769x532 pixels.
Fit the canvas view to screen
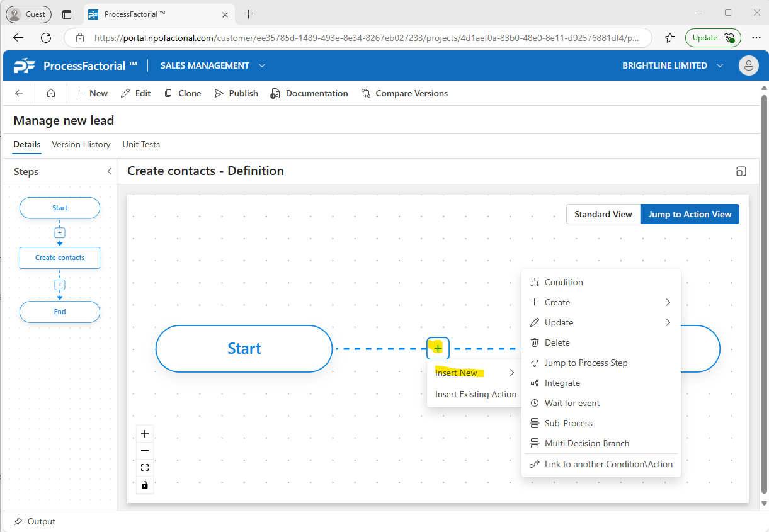tap(145, 468)
